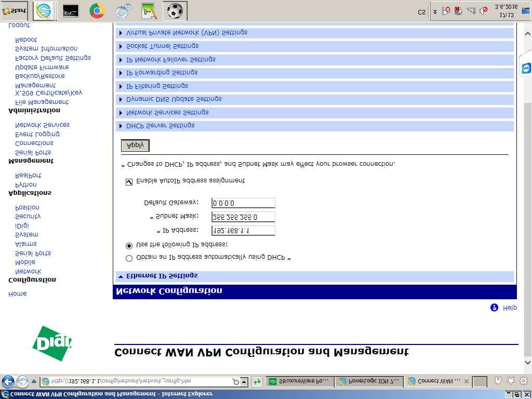Open the address bar autocomplete dropdown arrow
Image resolution: width=532 pixels, height=399 pixels.
[x=244, y=382]
